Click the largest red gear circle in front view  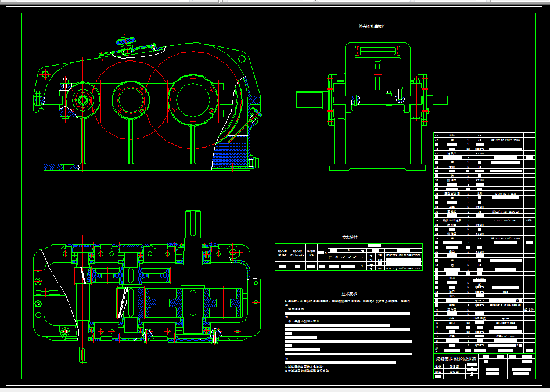click(193, 100)
